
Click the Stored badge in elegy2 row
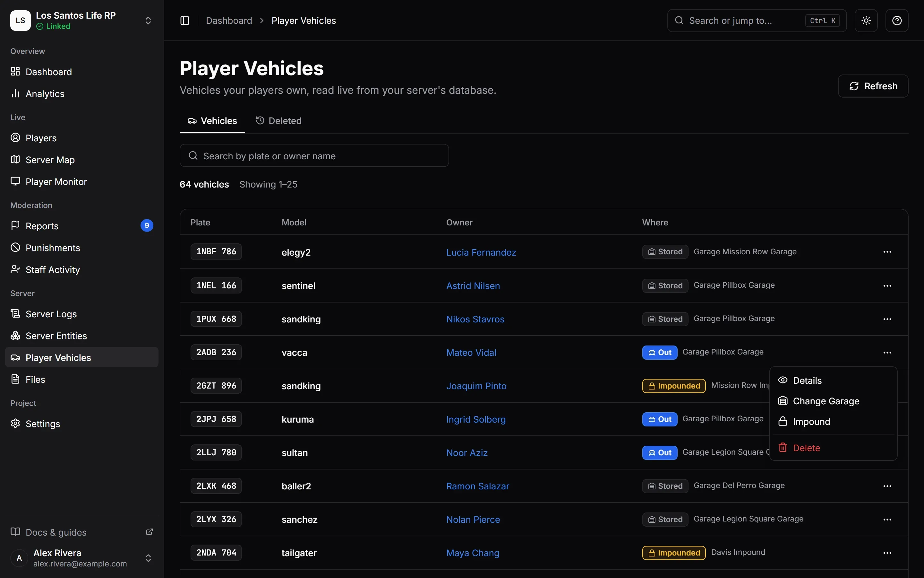[x=665, y=252]
